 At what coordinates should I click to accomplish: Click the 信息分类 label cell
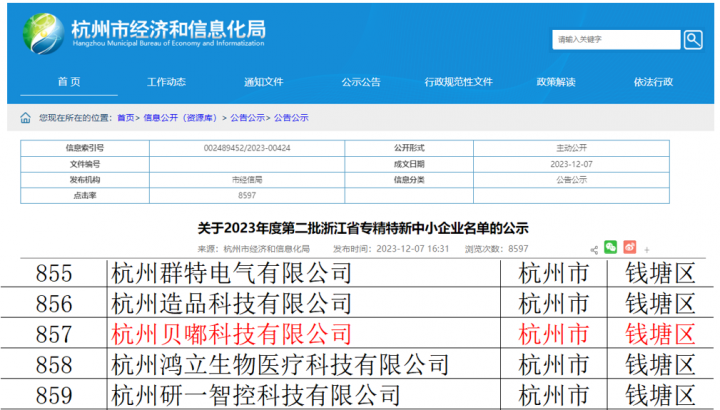(x=409, y=180)
